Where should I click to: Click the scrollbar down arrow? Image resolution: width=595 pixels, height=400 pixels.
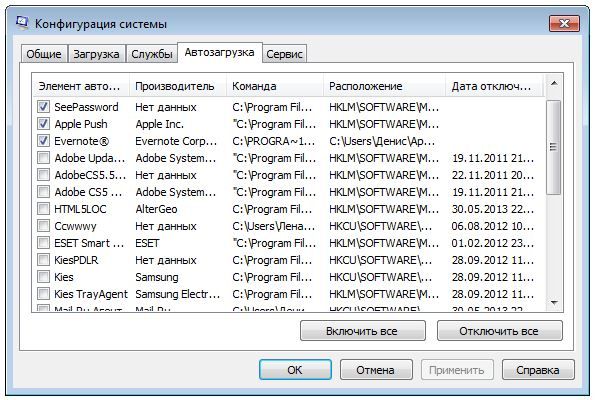click(554, 302)
